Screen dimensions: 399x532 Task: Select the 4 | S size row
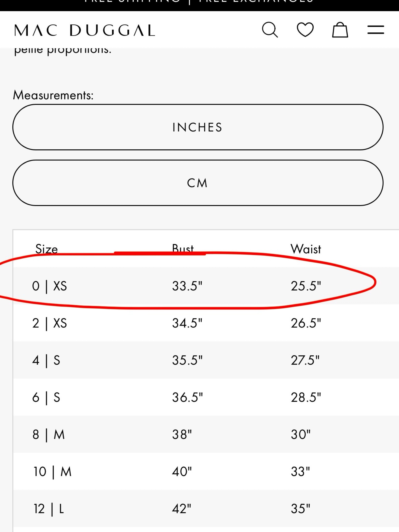tap(206, 360)
